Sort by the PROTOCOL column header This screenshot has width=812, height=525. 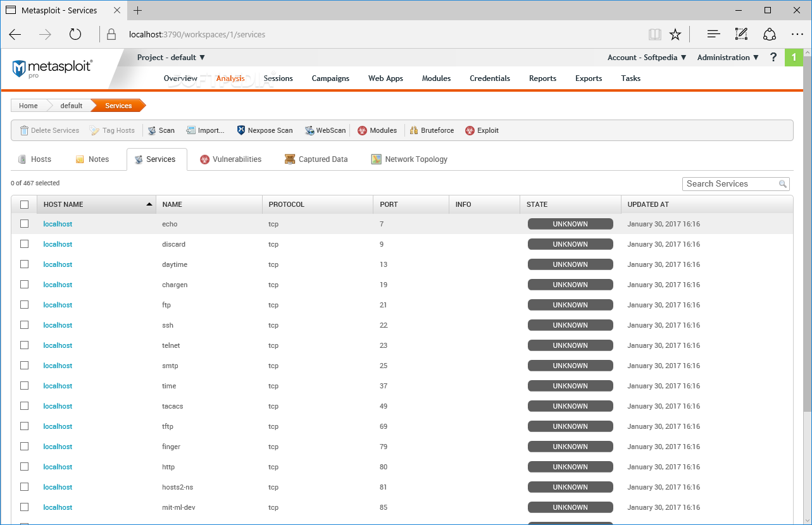tap(318, 204)
